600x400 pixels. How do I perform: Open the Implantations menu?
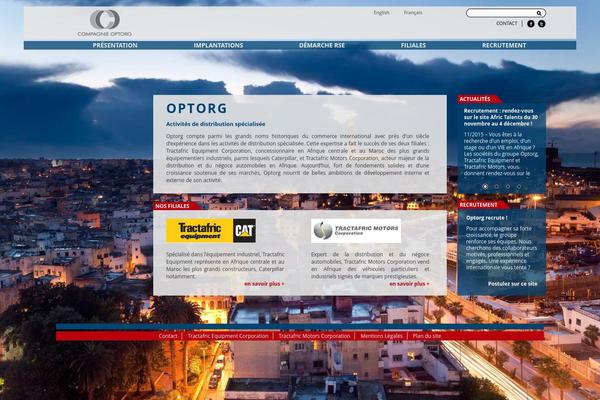point(218,45)
